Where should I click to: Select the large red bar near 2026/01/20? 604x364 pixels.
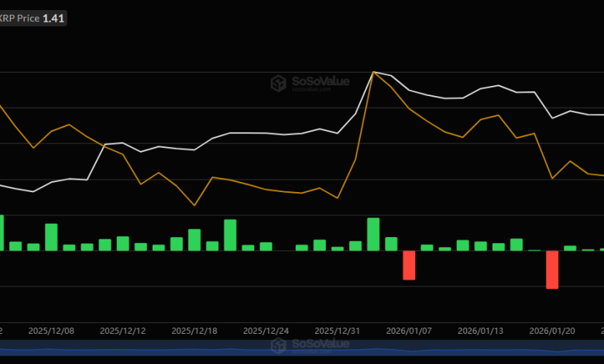552,269
